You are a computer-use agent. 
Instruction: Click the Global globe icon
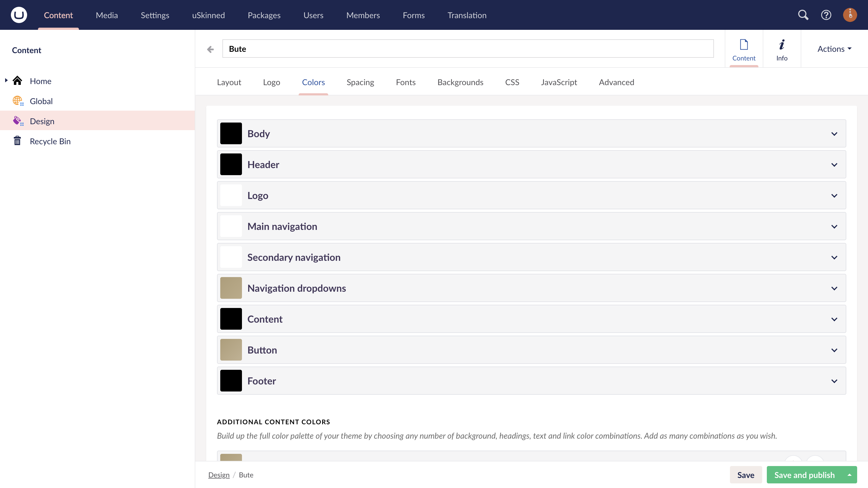pyautogui.click(x=18, y=101)
